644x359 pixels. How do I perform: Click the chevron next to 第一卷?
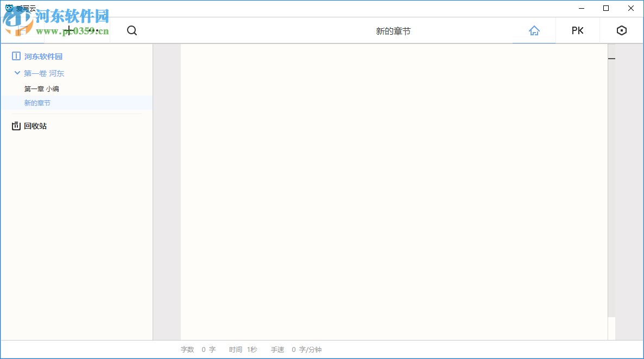click(x=17, y=73)
